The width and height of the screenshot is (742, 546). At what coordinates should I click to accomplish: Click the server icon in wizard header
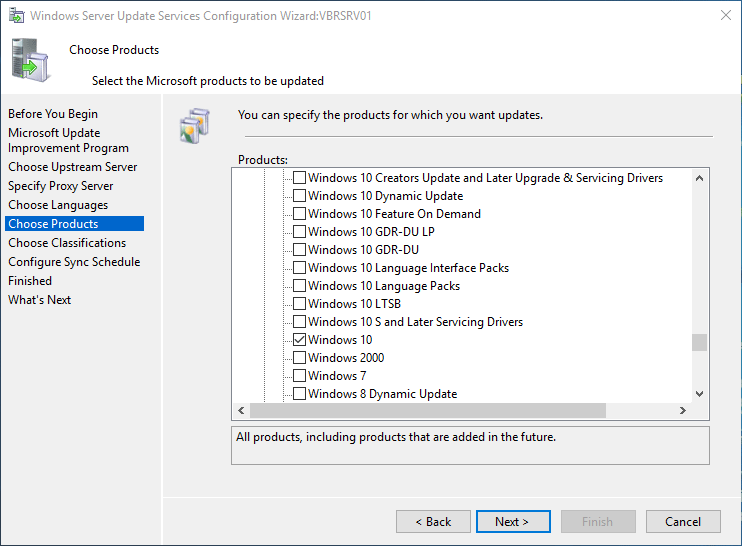click(31, 58)
